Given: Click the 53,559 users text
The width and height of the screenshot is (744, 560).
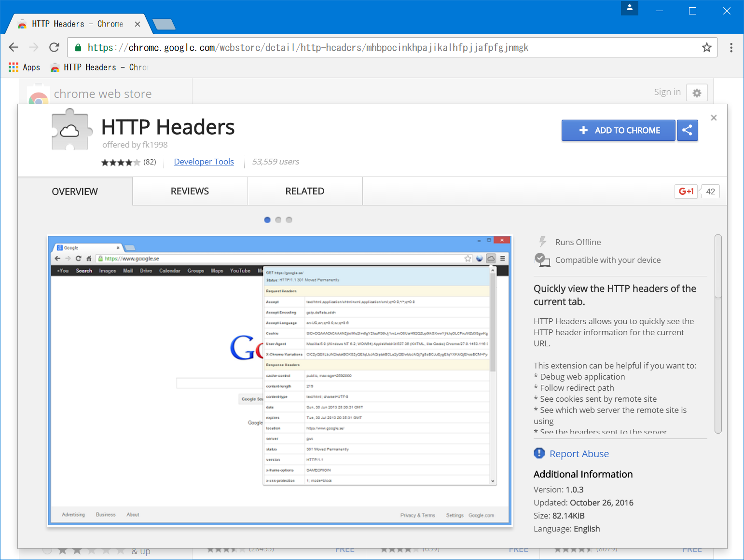Looking at the screenshot, I should pos(276,162).
